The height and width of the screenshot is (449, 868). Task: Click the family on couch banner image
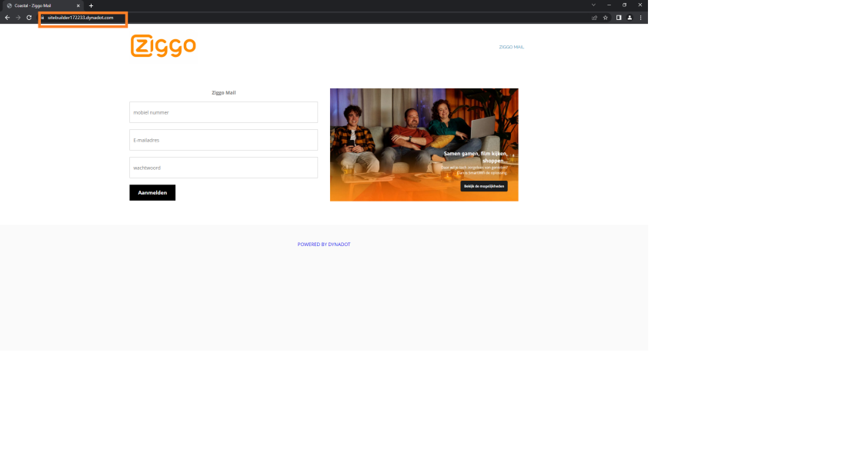tap(424, 145)
